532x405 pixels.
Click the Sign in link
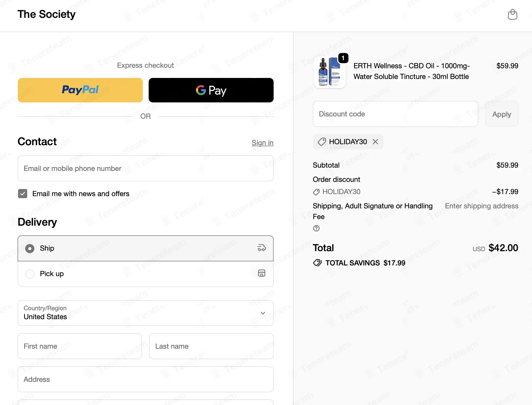pyautogui.click(x=262, y=143)
